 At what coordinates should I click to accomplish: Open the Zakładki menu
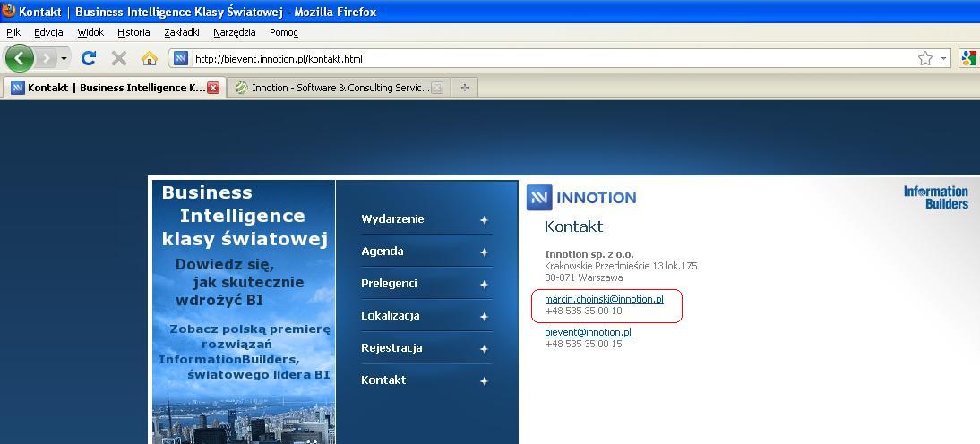(182, 32)
